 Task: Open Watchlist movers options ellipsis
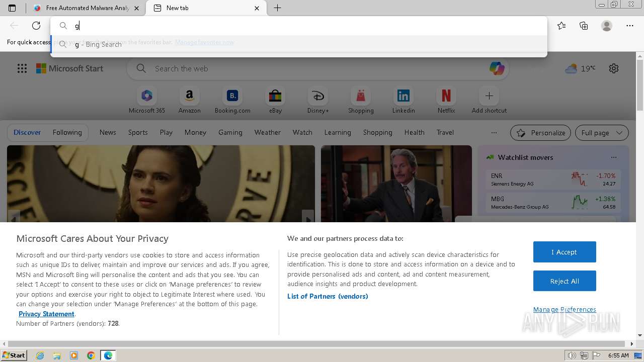tap(613, 157)
